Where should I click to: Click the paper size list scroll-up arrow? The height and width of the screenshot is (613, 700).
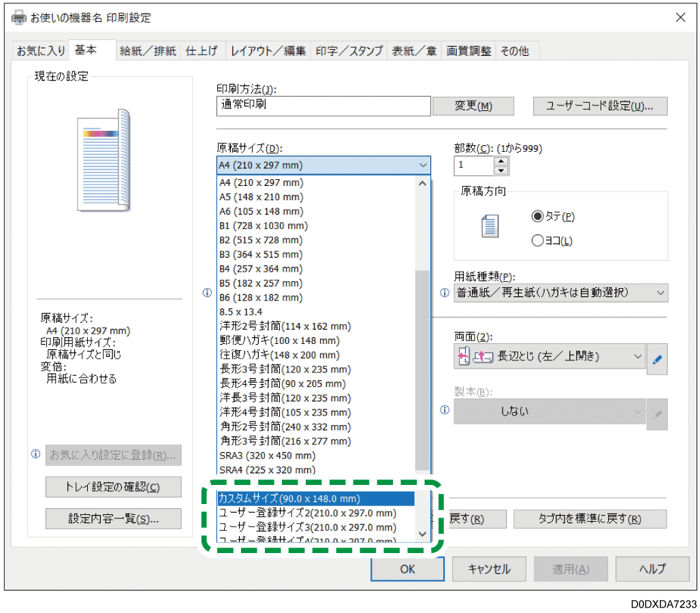pos(422,183)
